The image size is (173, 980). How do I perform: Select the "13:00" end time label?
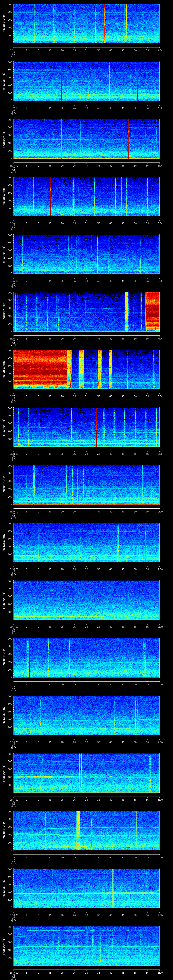click(x=159, y=684)
